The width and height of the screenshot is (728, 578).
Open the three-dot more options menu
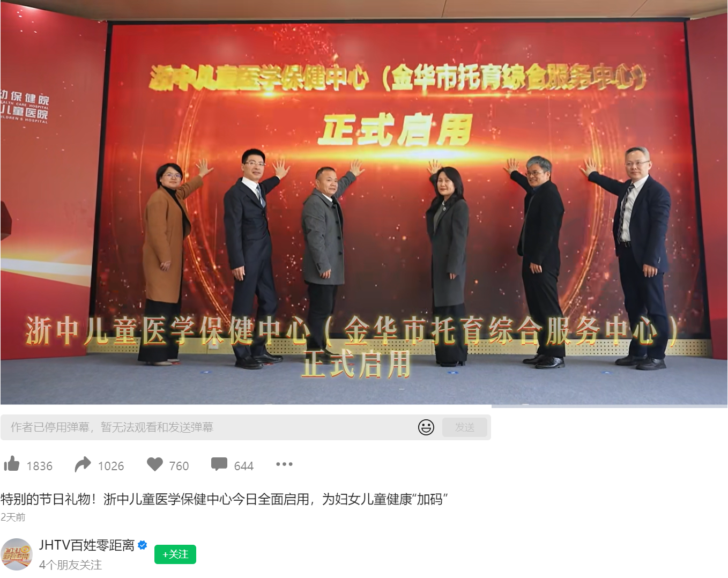284,464
